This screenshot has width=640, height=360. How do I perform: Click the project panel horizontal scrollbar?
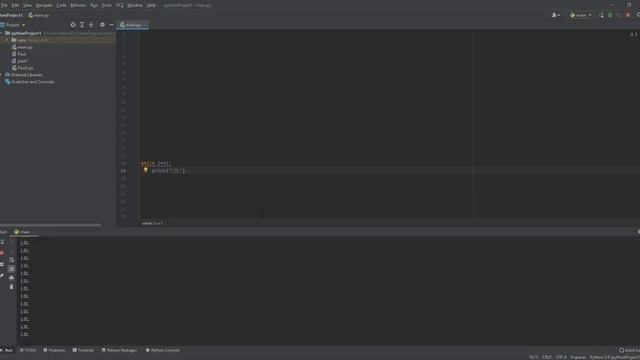pos(51,225)
